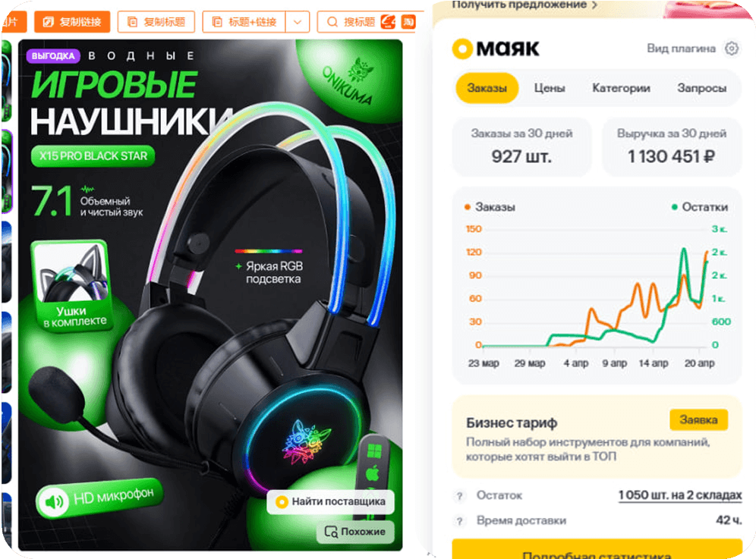Click the 复制标题 copy title button
Screen dimensions: 756x559
(x=156, y=22)
